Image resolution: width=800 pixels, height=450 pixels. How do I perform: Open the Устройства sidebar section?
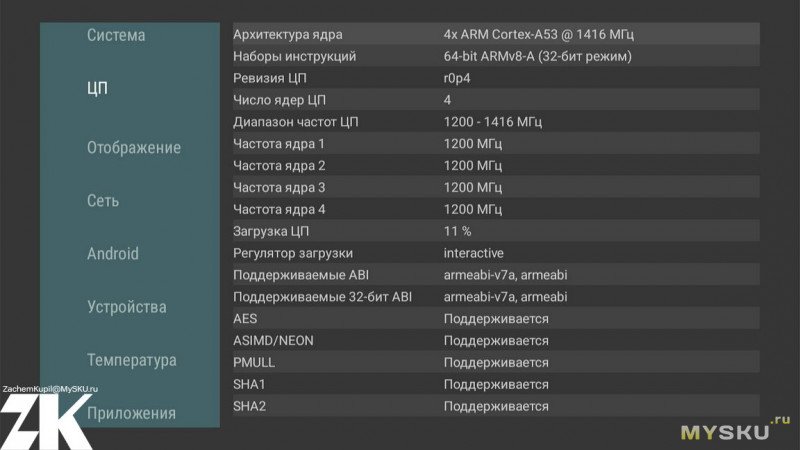point(126,307)
